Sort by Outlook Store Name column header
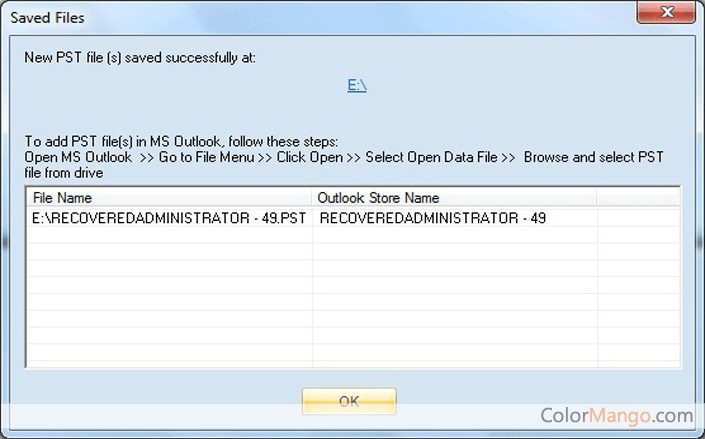This screenshot has width=705, height=439. (454, 198)
